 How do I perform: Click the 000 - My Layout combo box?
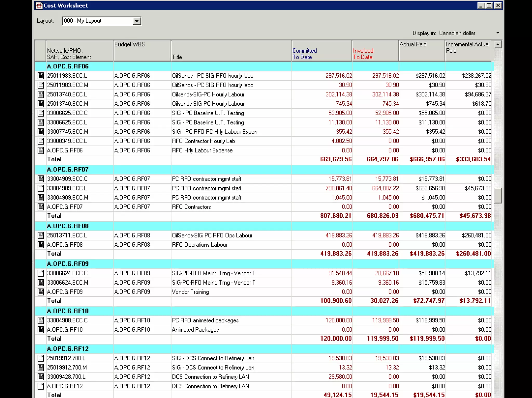click(x=98, y=21)
